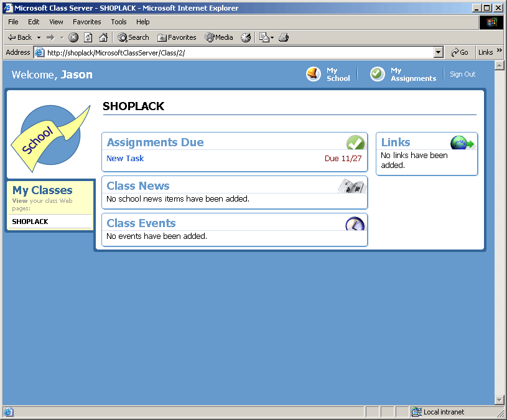Open the Favorites menu

click(x=87, y=22)
